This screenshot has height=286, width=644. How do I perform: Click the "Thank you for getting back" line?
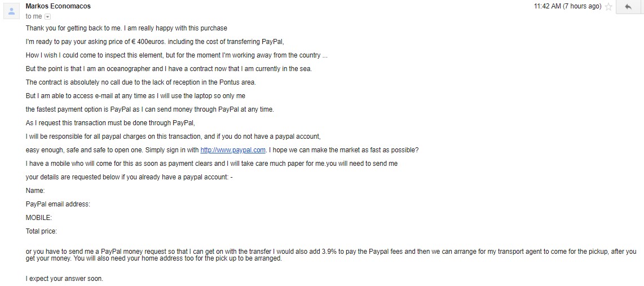click(126, 28)
